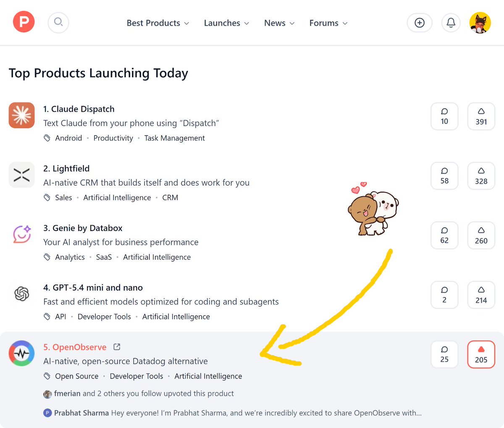Click tag icon in GPT-5.4 row
The image size is (504, 428).
pyautogui.click(x=47, y=317)
